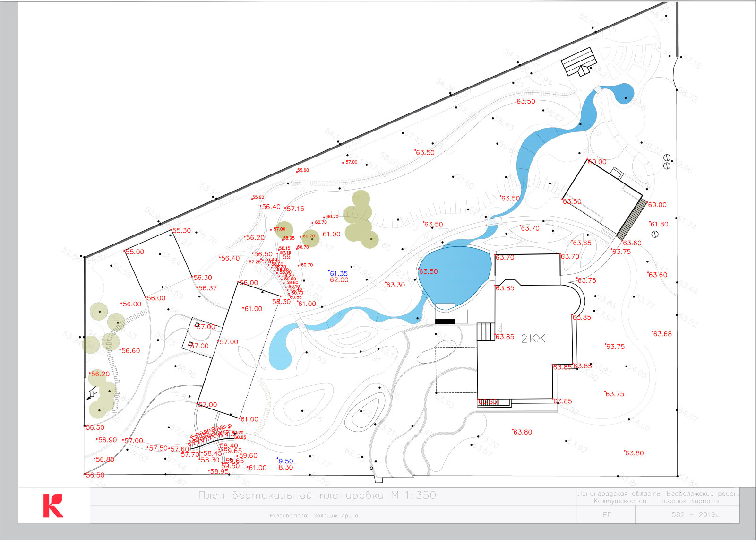
Task: Select the red elevation mark 55.30
Action: 181,231
